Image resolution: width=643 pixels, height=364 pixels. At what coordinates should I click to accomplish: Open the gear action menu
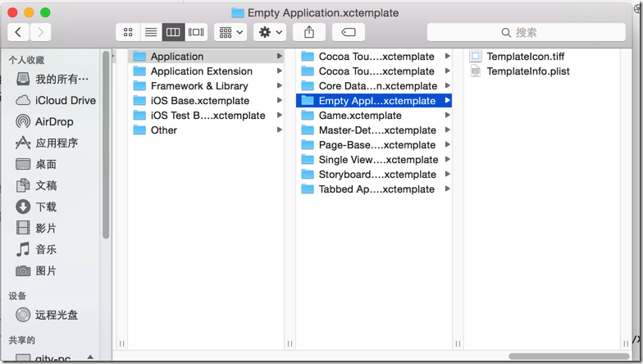pyautogui.click(x=270, y=32)
